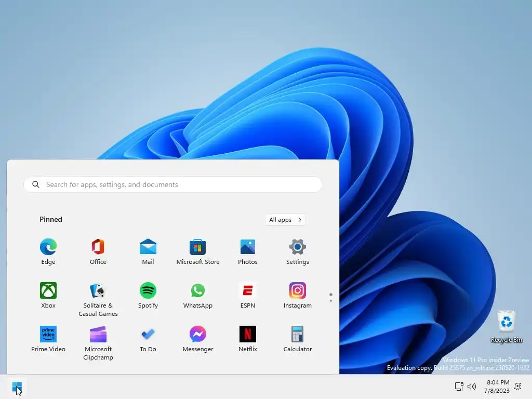Open Microsoft Store

pos(198,252)
